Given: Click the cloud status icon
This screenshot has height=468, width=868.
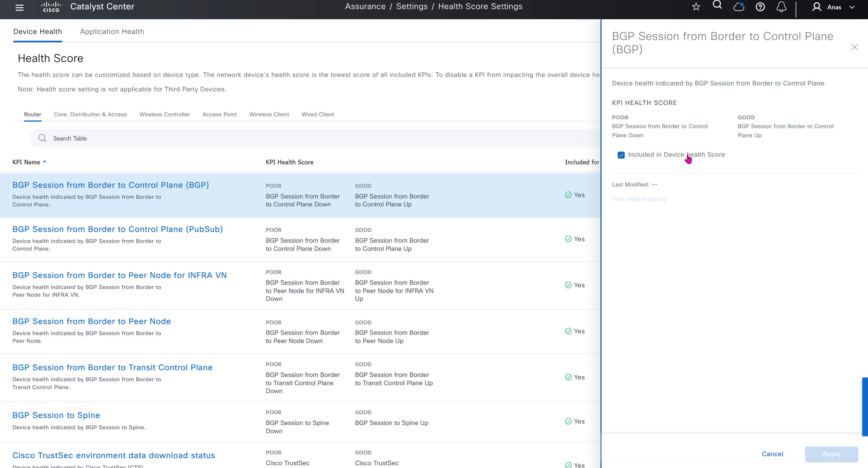Looking at the screenshot, I should tap(739, 7).
